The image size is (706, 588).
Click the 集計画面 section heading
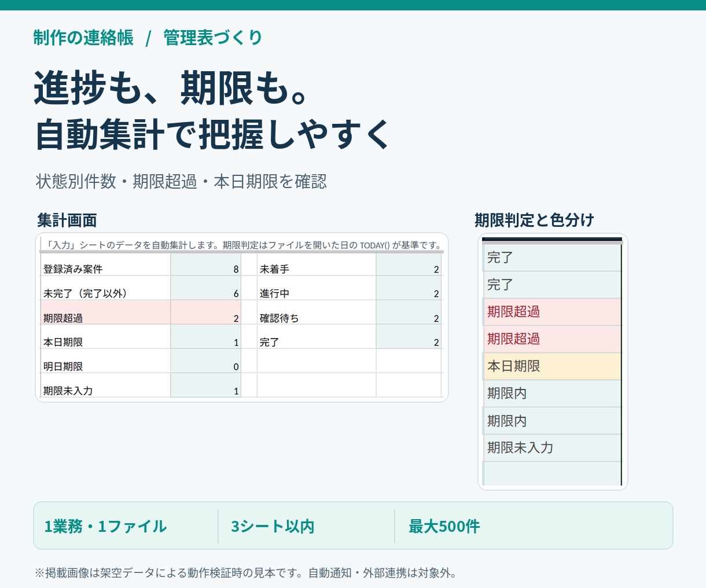(x=67, y=220)
